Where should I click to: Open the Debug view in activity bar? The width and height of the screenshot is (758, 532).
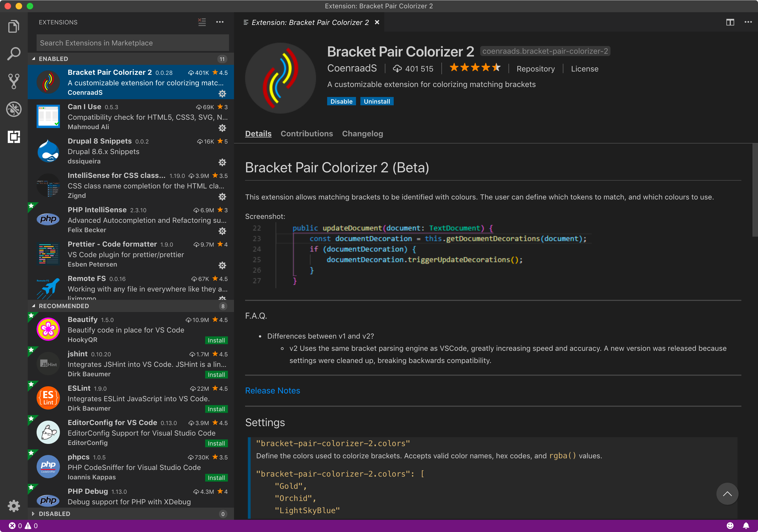pyautogui.click(x=14, y=109)
